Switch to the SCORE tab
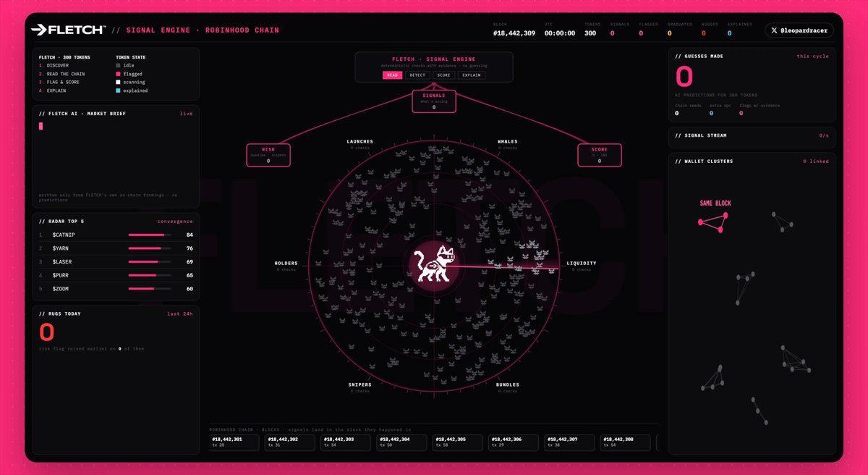Screen dimensions: 868x475 coord(443,75)
